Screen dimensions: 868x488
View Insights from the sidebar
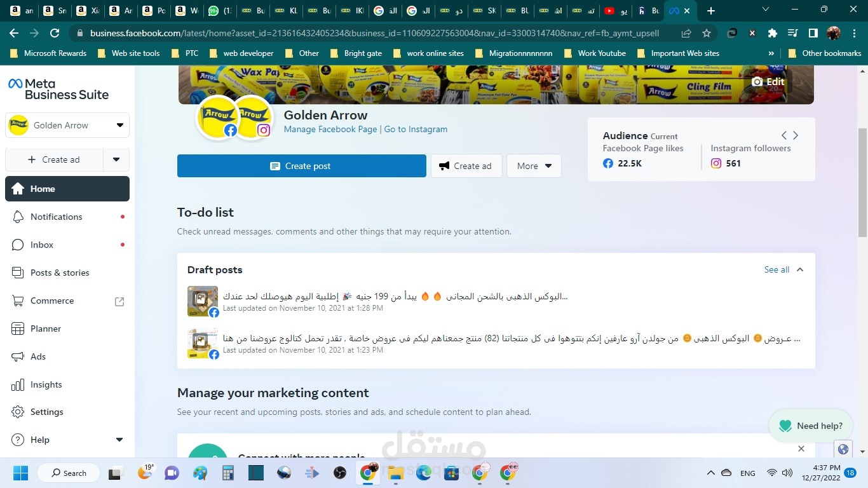coord(46,384)
